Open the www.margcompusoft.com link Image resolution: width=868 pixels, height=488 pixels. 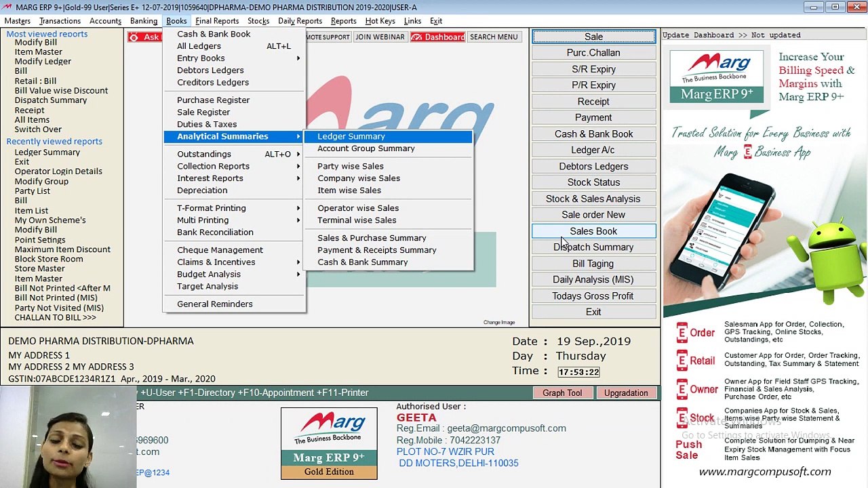tap(765, 472)
